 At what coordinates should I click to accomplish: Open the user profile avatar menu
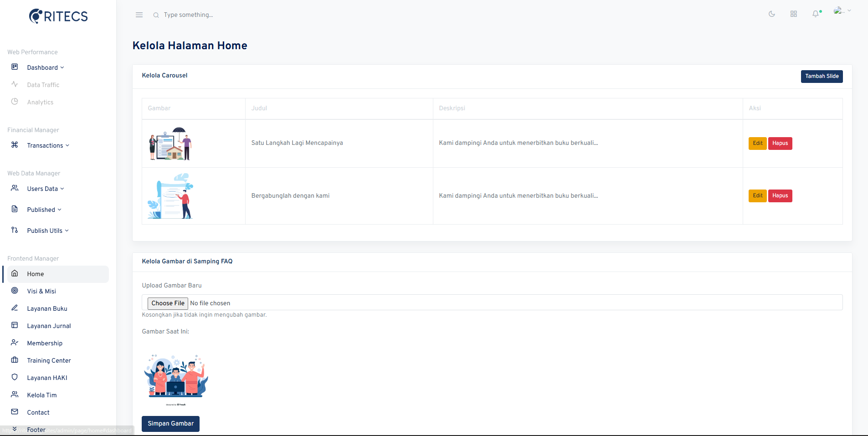coord(842,11)
